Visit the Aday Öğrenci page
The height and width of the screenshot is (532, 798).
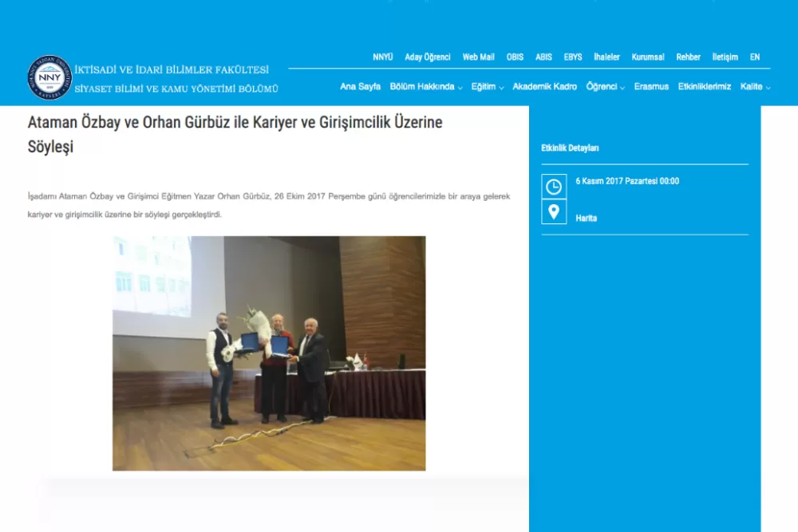(427, 57)
